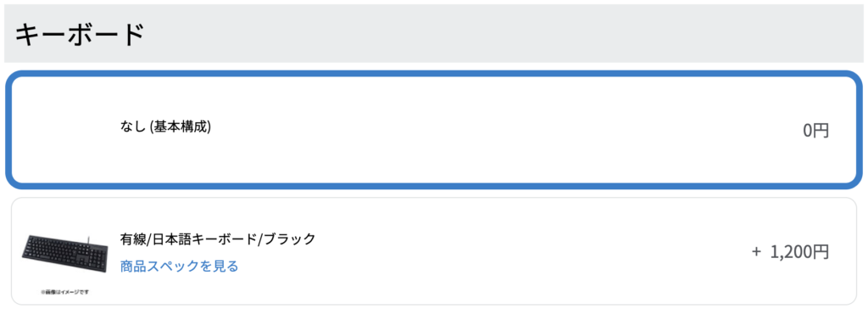
Task: Click the なし (基本構成) label text
Action: [x=165, y=126]
